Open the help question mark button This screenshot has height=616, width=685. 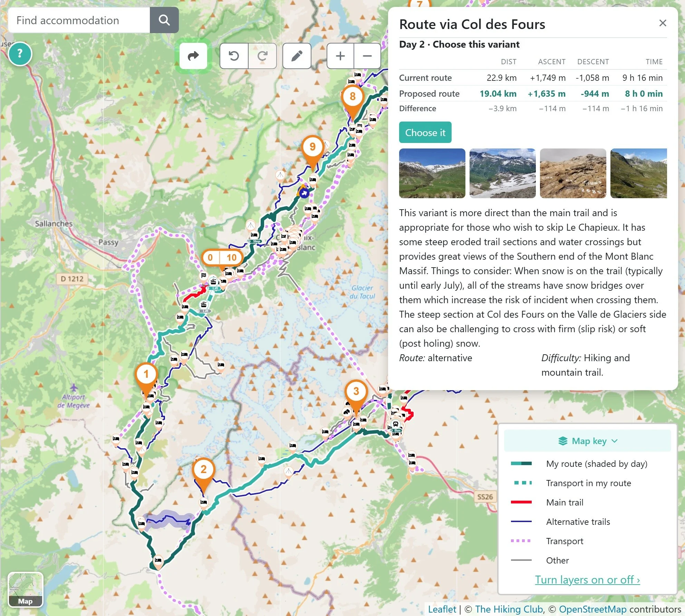coord(20,54)
